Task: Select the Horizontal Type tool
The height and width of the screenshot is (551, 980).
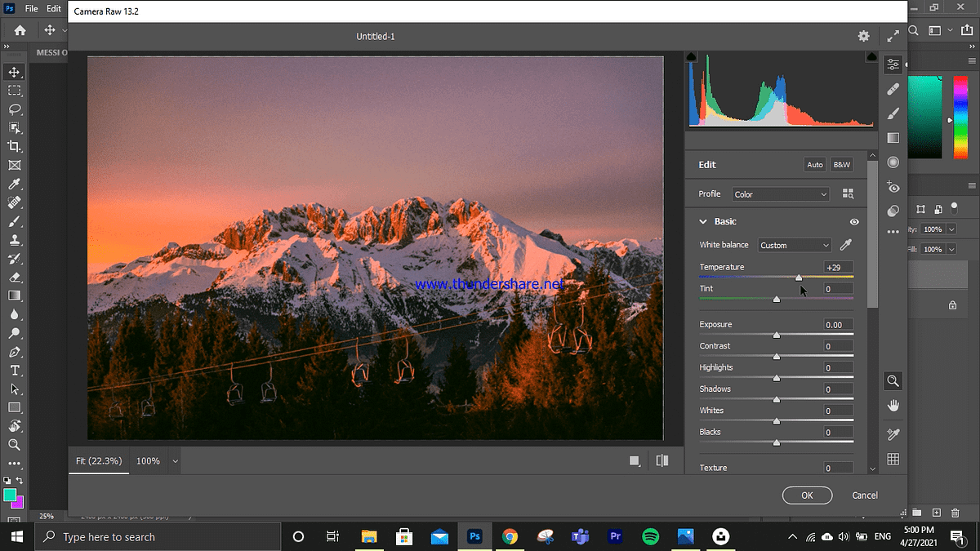Action: tap(13, 370)
